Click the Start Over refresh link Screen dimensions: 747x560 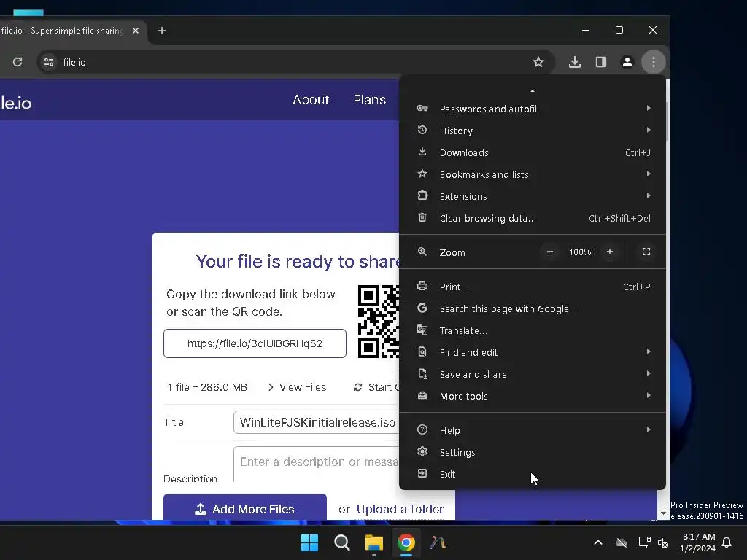376,387
